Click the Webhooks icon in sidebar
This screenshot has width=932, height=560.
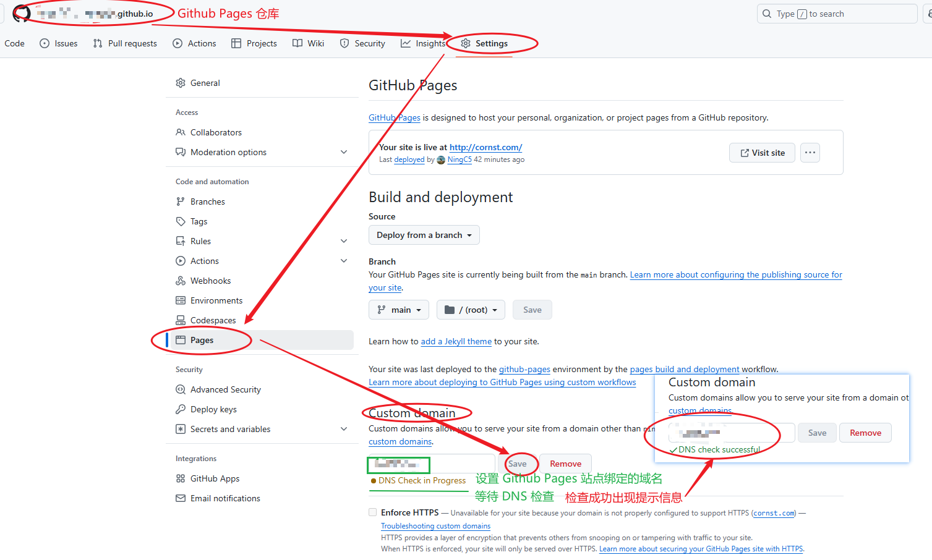181,281
